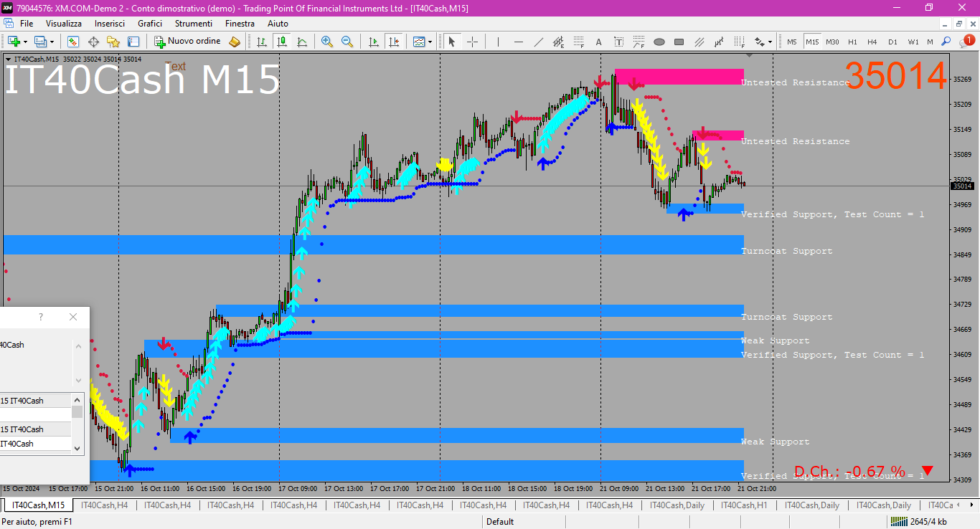Open the Aiuto menu

pos(278,24)
